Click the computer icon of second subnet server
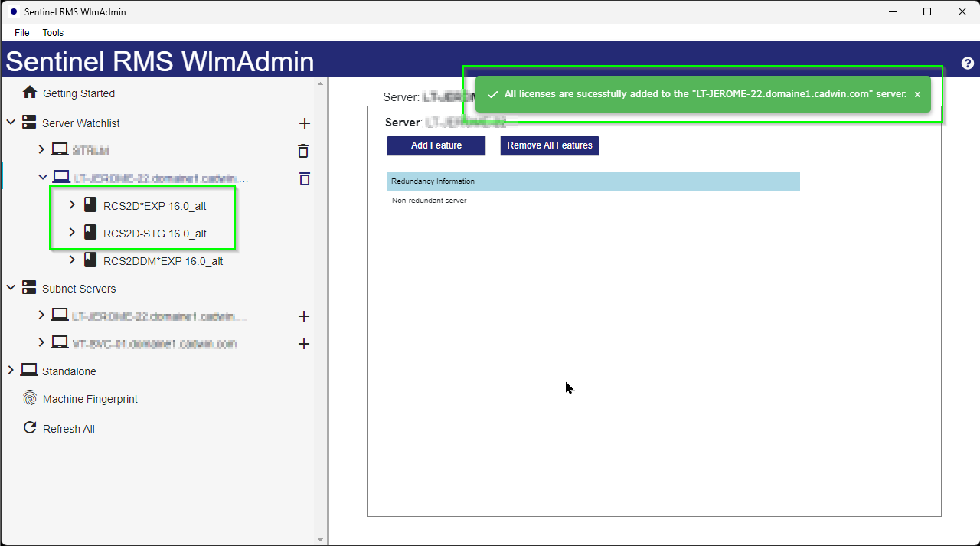The width and height of the screenshot is (980, 546). click(x=60, y=343)
